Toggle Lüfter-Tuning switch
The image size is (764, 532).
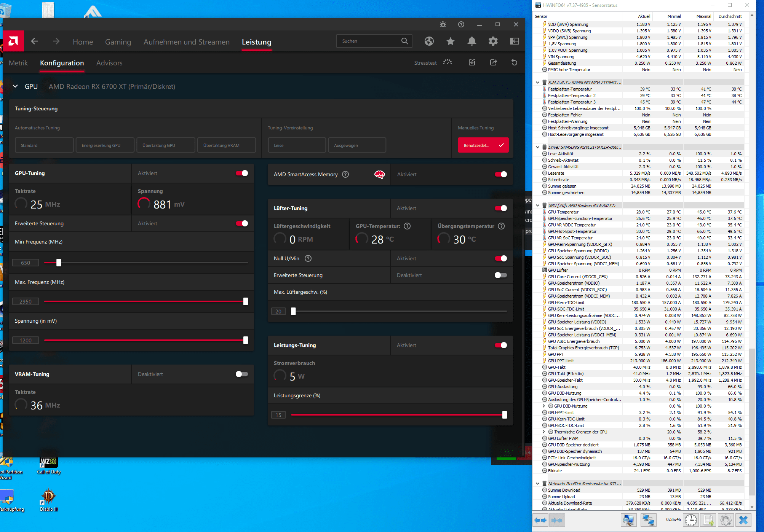(x=501, y=208)
